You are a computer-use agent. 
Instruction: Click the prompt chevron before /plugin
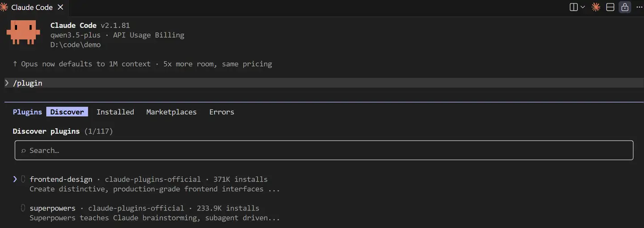7,83
